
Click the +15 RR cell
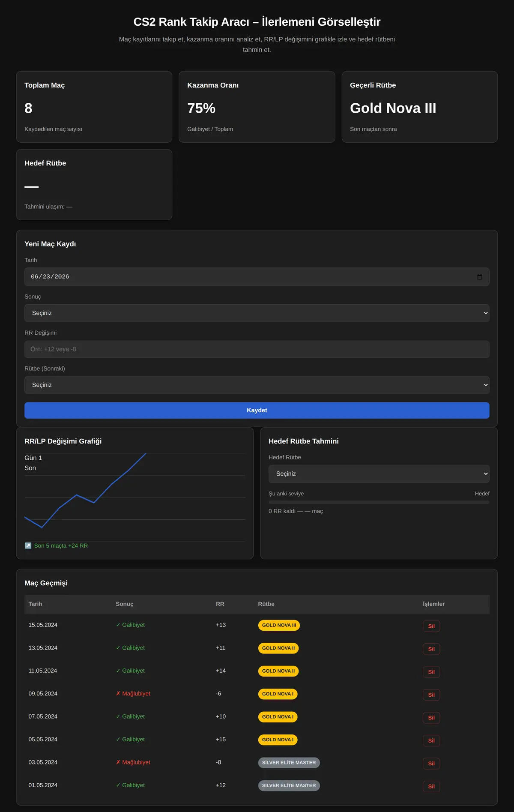coord(221,740)
